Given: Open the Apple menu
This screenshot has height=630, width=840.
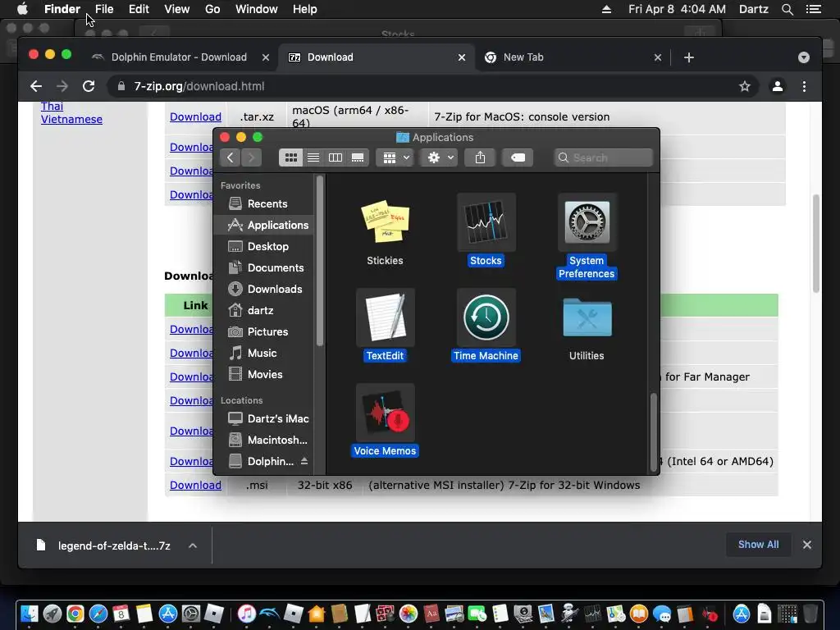Looking at the screenshot, I should [x=22, y=9].
